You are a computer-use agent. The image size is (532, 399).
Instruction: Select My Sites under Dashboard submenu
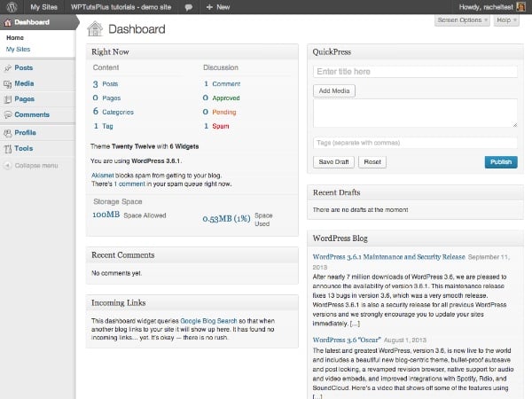pyautogui.click(x=18, y=50)
